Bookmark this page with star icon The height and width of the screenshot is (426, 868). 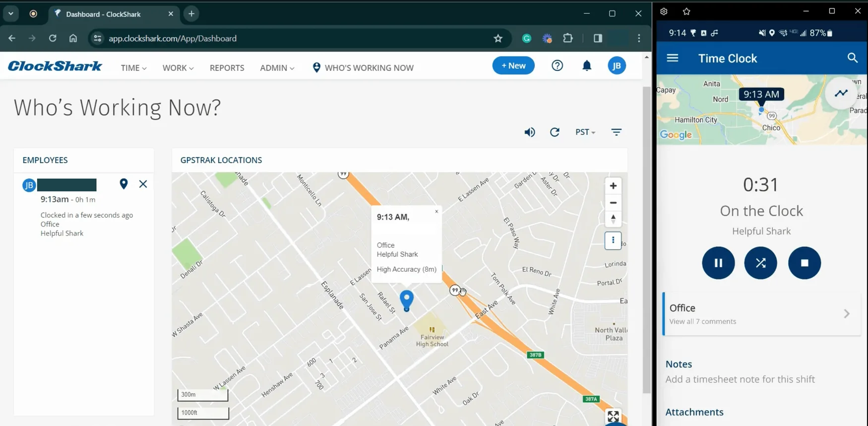click(498, 38)
